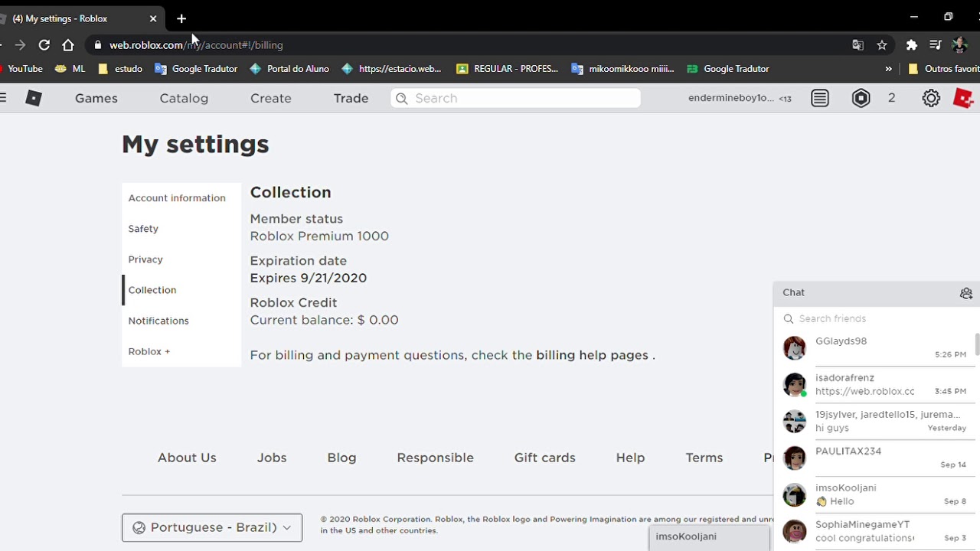This screenshot has width=980, height=551.
Task: Go to Catalog in Roblox navigation
Action: pos(184,98)
